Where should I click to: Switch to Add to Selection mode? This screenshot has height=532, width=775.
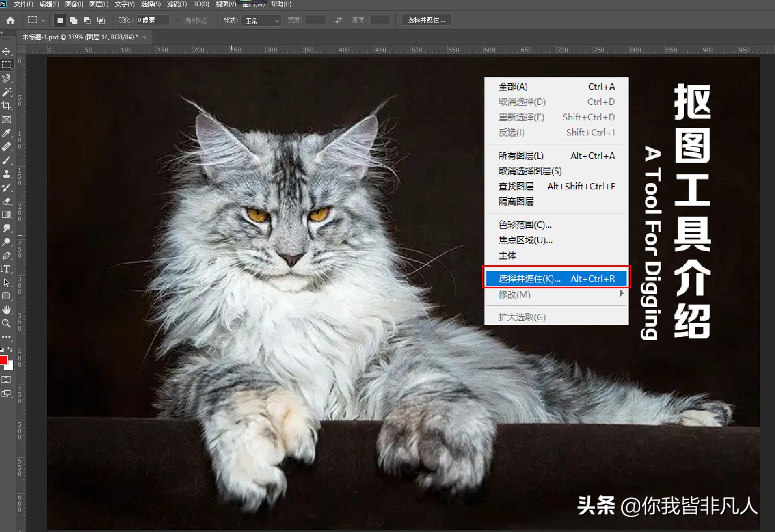pyautogui.click(x=74, y=20)
